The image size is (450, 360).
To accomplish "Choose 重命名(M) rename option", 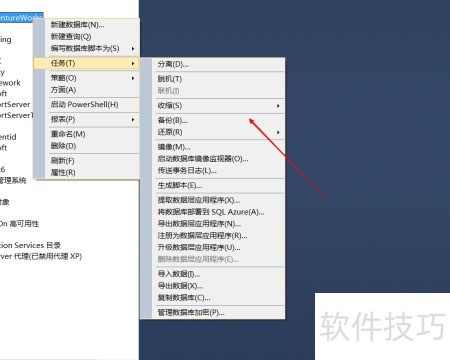I will [68, 134].
